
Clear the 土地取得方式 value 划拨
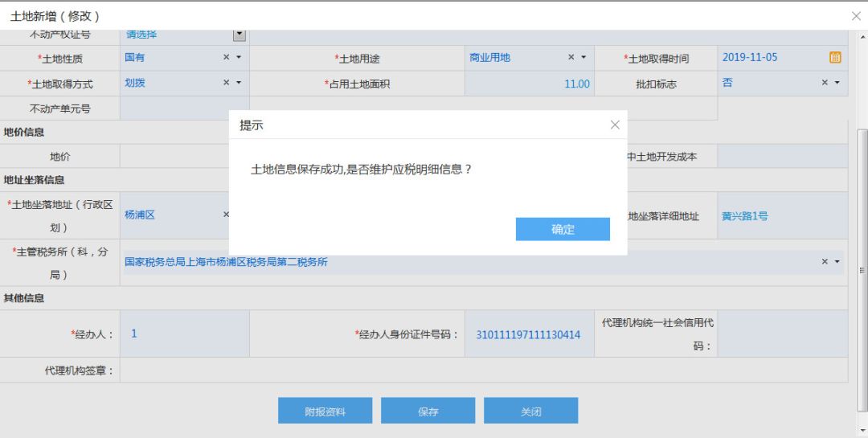(226, 83)
